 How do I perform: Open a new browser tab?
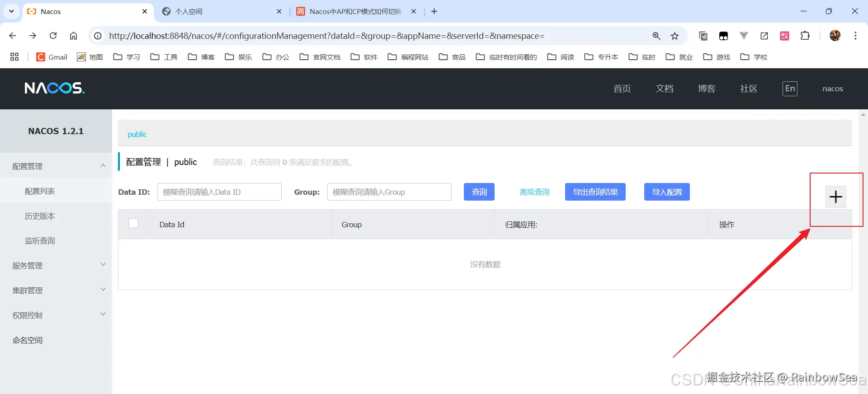coord(434,11)
